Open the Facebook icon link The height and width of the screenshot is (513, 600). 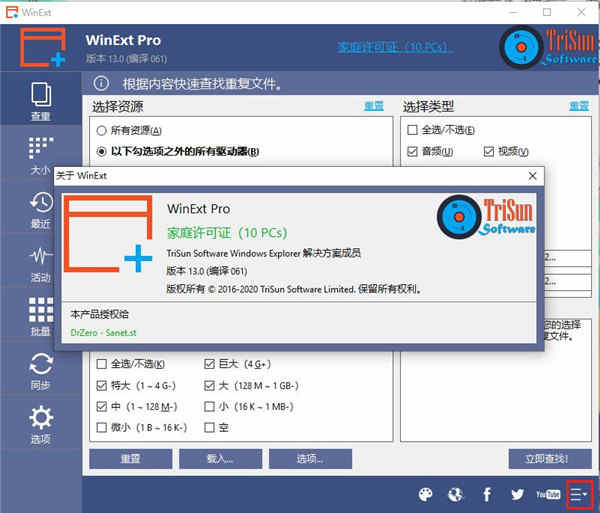click(487, 495)
